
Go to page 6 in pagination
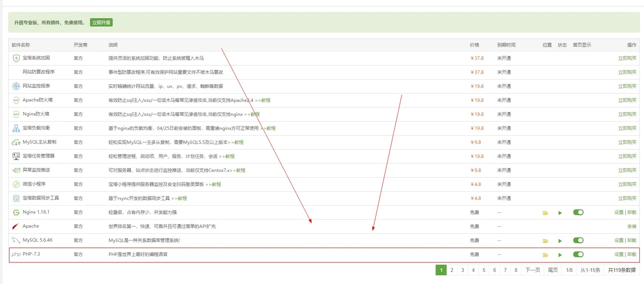pos(495,270)
